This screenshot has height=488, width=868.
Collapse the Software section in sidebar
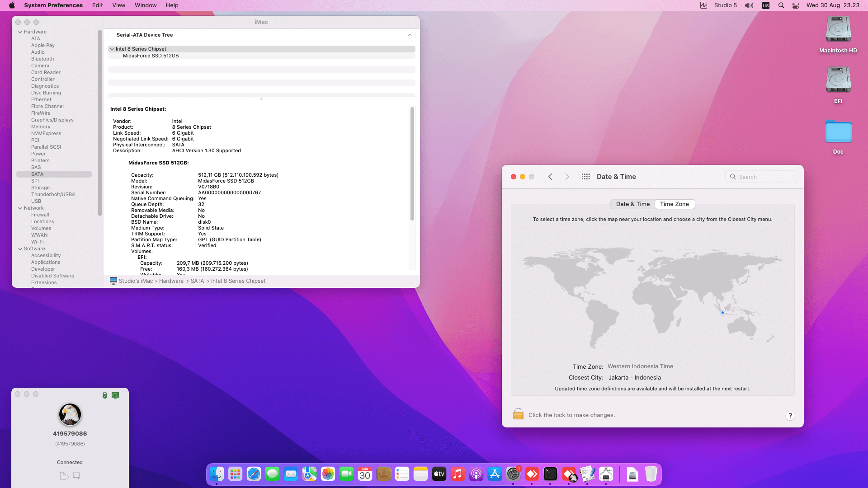point(20,249)
